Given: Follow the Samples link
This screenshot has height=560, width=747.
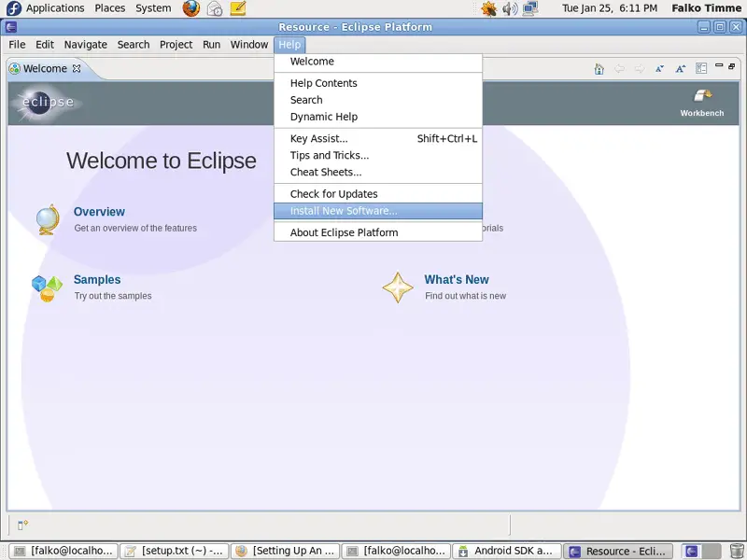Looking at the screenshot, I should (x=97, y=279).
